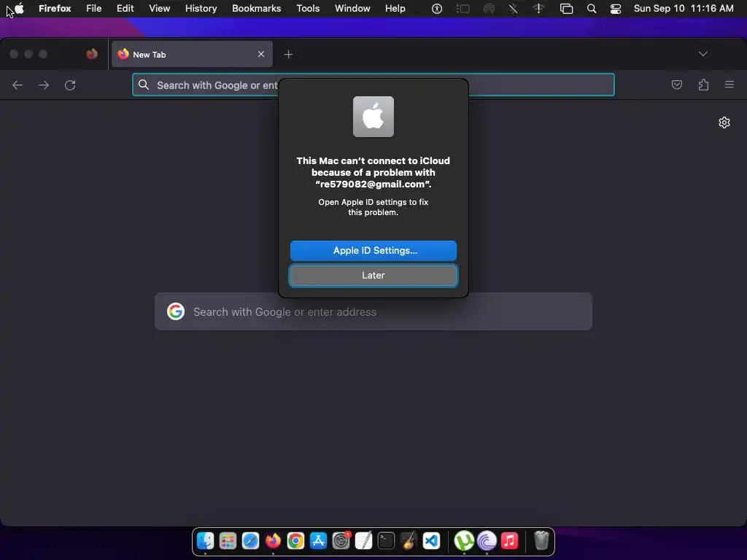Open a new tab with plus button
The height and width of the screenshot is (560, 747).
click(x=288, y=54)
